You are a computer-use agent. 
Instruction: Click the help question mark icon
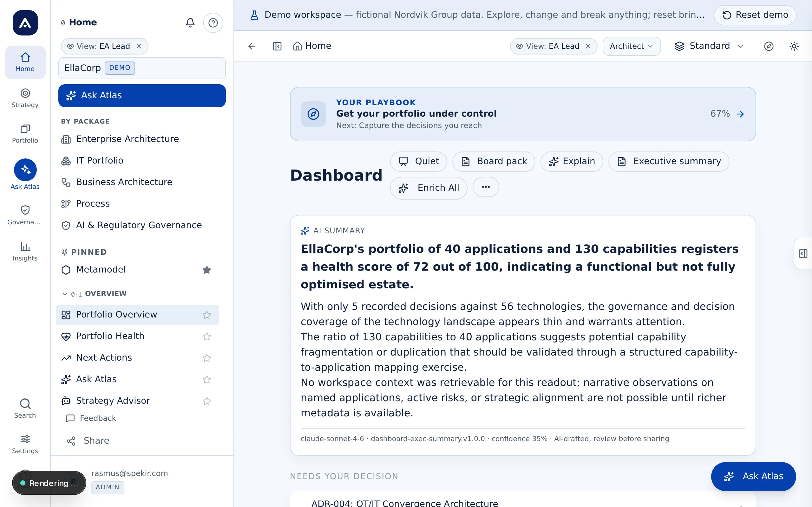pyautogui.click(x=213, y=22)
